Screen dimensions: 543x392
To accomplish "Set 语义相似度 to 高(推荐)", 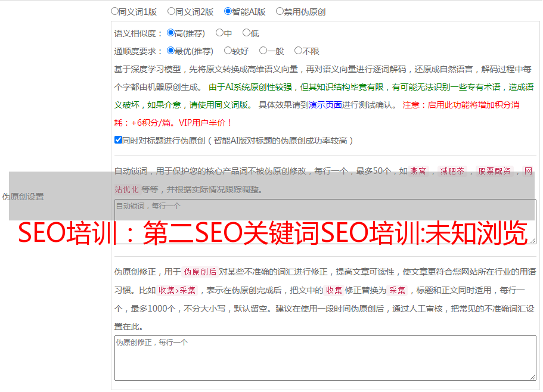I will coord(171,33).
